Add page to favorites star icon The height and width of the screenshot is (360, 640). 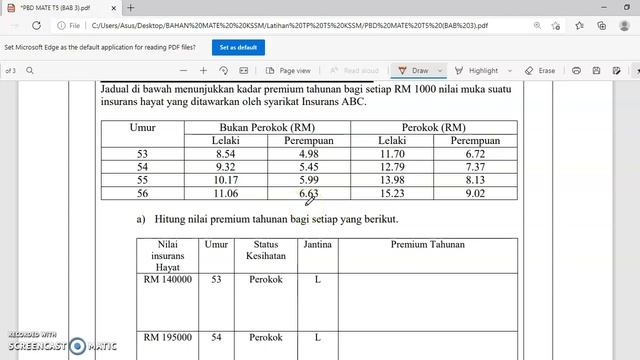pyautogui.click(x=556, y=26)
